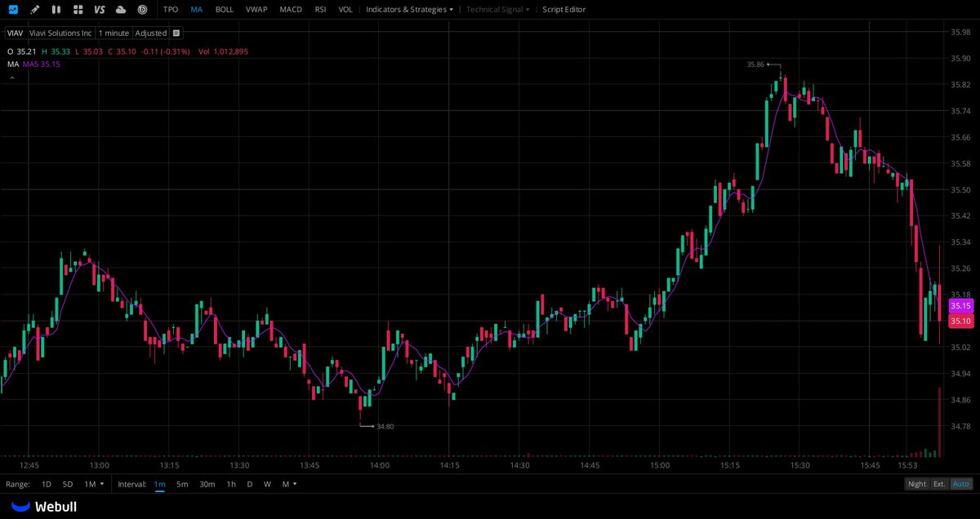This screenshot has height=519, width=980.
Task: Open the VS compare symbols tool
Action: coord(100,10)
